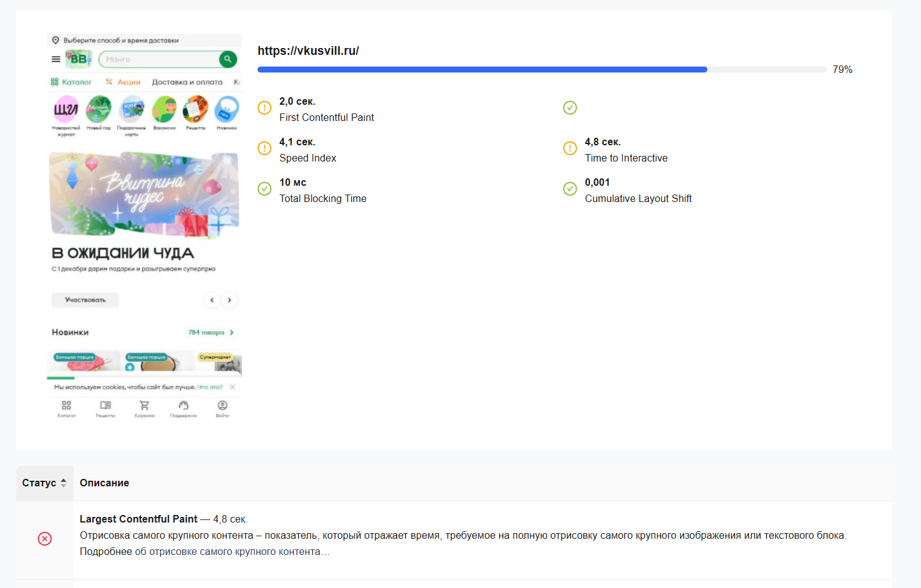Screen dimensions: 921x588
Task: Click the green check icon with no metric label
Action: click(570, 108)
